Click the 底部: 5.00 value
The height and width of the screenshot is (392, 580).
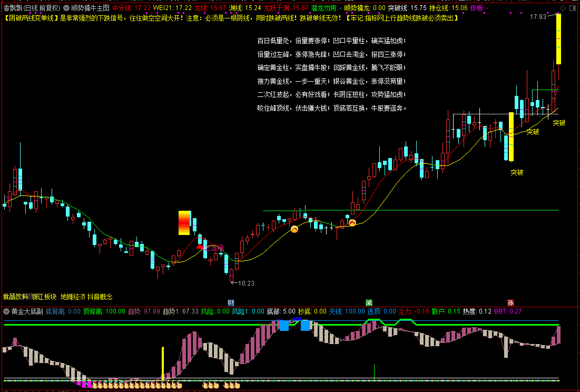[x=281, y=311]
